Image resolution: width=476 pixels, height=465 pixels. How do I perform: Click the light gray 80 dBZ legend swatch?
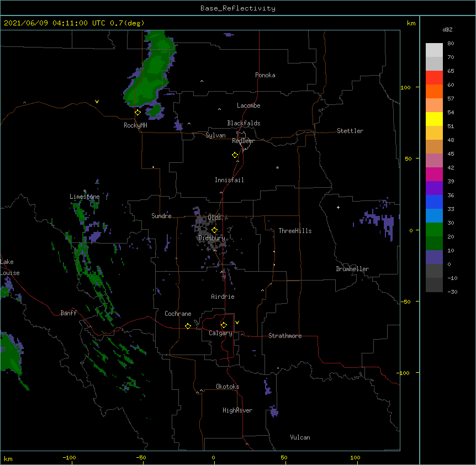click(434, 50)
